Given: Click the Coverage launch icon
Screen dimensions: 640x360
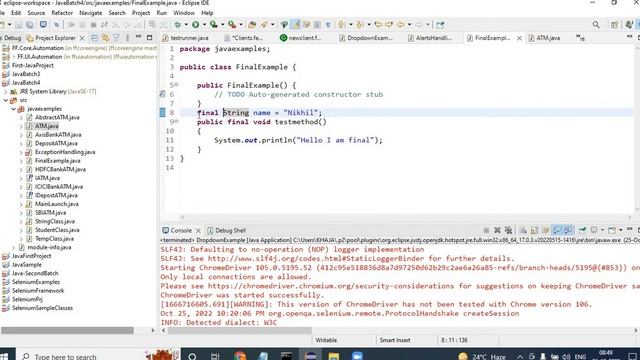Looking at the screenshot, I should click(x=213, y=25).
